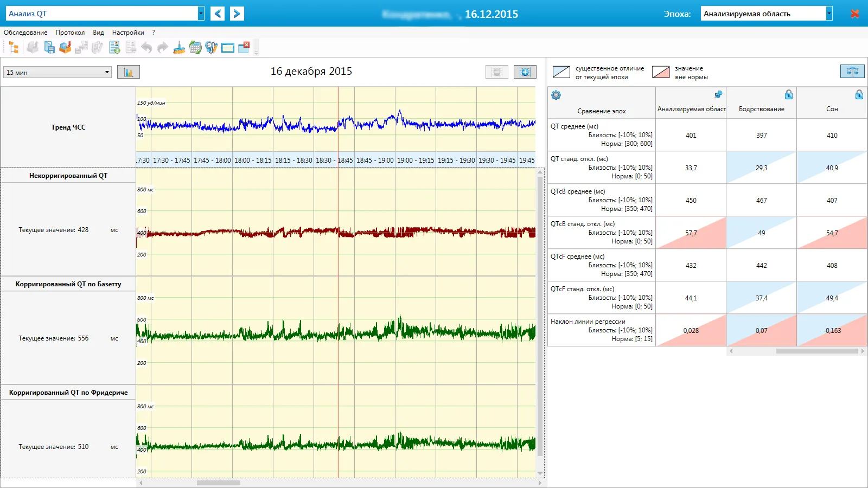Go to previous item with left arrow button

(x=218, y=14)
